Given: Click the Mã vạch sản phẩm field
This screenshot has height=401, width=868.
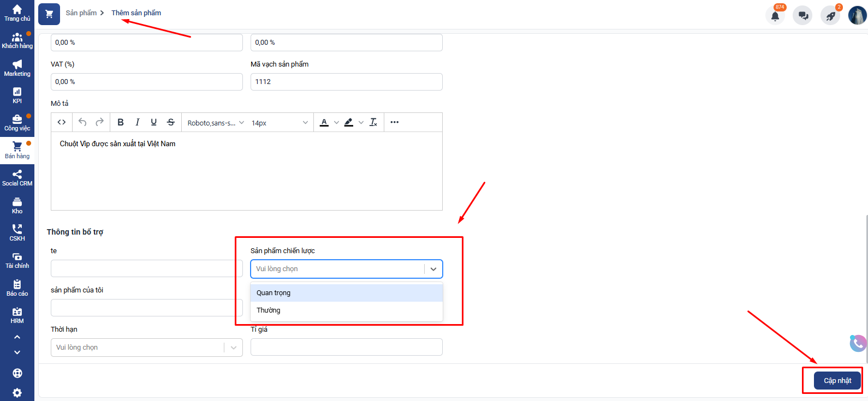Looking at the screenshot, I should click(346, 82).
